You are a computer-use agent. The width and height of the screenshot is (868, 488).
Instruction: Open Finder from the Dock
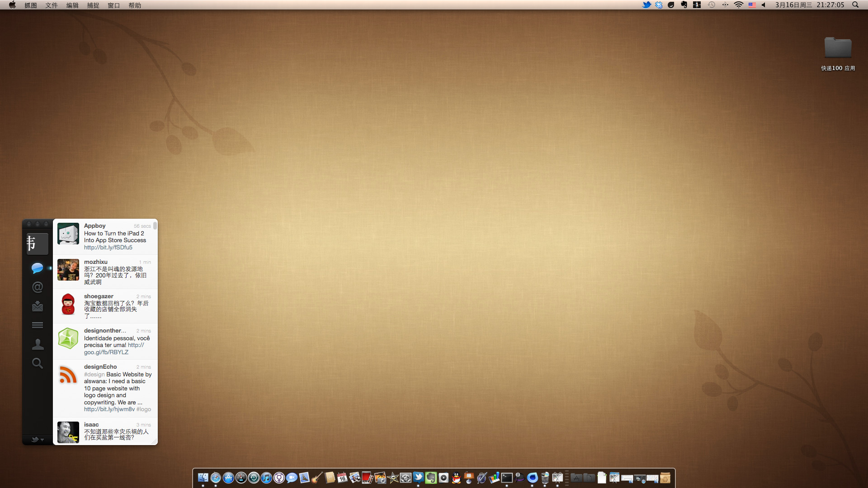tap(203, 478)
